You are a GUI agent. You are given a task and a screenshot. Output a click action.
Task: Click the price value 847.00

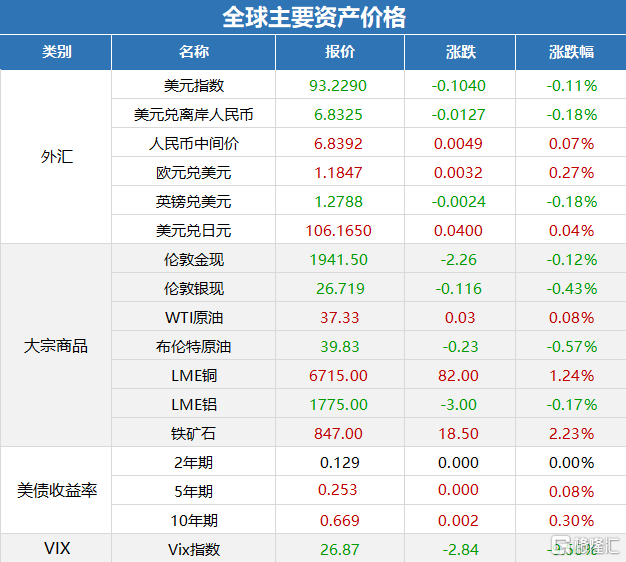coord(338,434)
